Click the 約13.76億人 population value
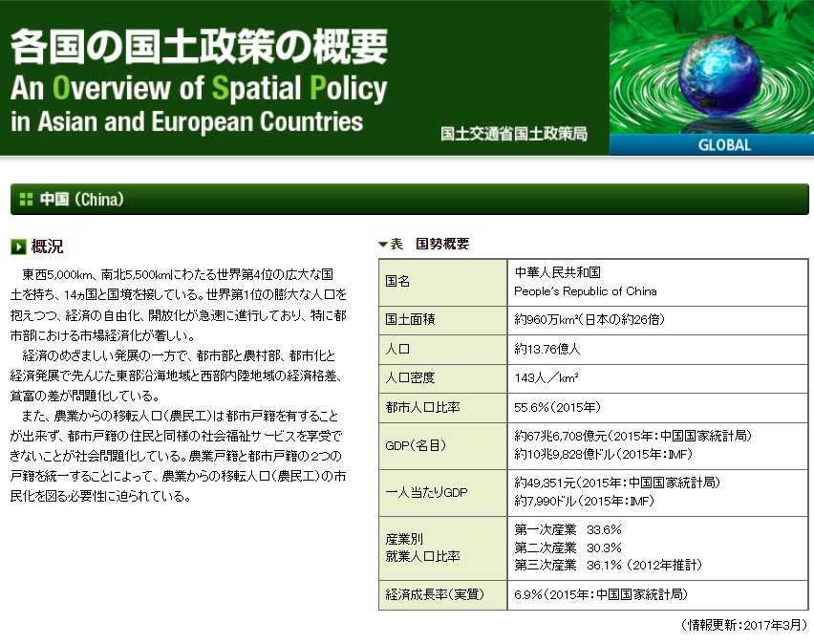 click(547, 349)
